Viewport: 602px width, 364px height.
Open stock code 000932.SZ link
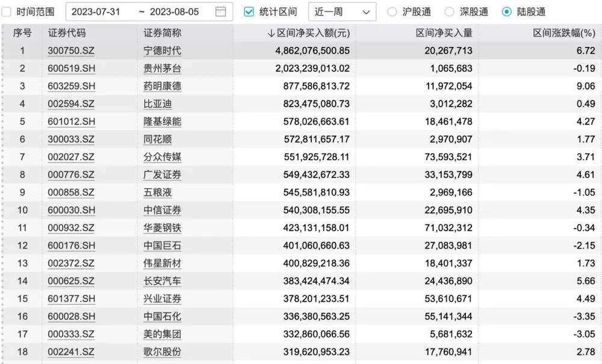pos(71,228)
